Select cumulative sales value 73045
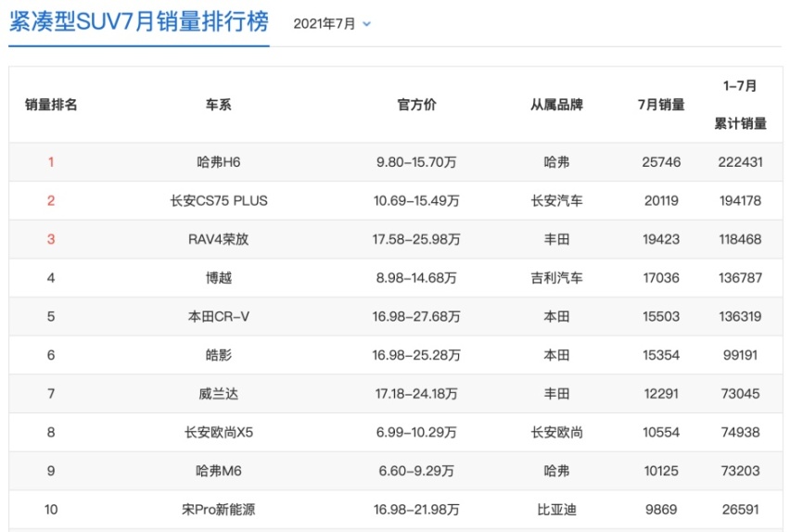This screenshot has width=790, height=532. pos(740,394)
